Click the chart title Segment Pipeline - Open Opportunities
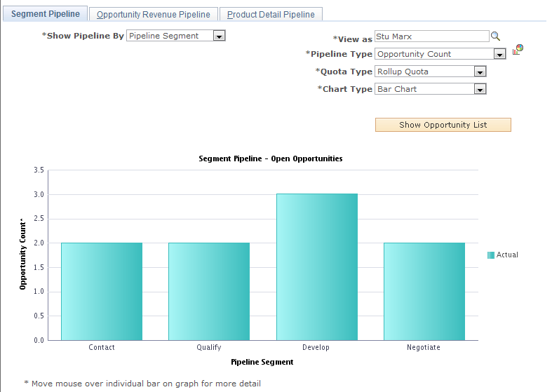The image size is (552, 392). pos(270,158)
